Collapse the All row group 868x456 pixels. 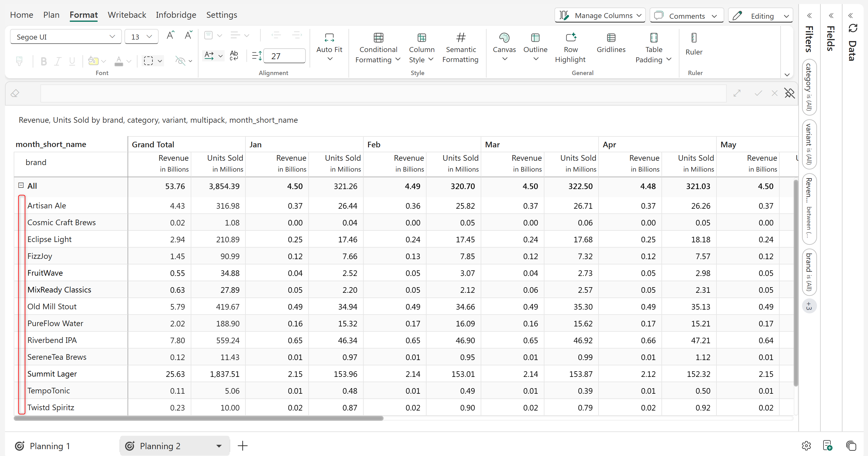tap(21, 186)
